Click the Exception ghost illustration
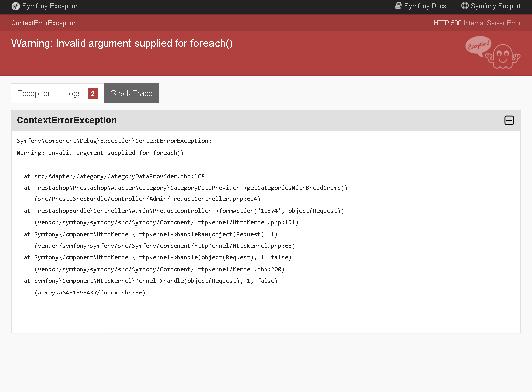 tap(493, 53)
